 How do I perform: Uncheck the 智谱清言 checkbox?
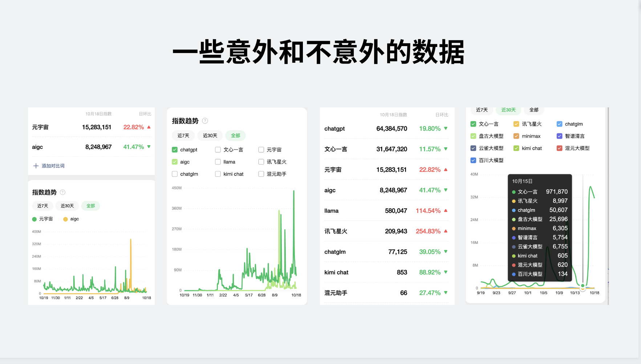pyautogui.click(x=559, y=136)
